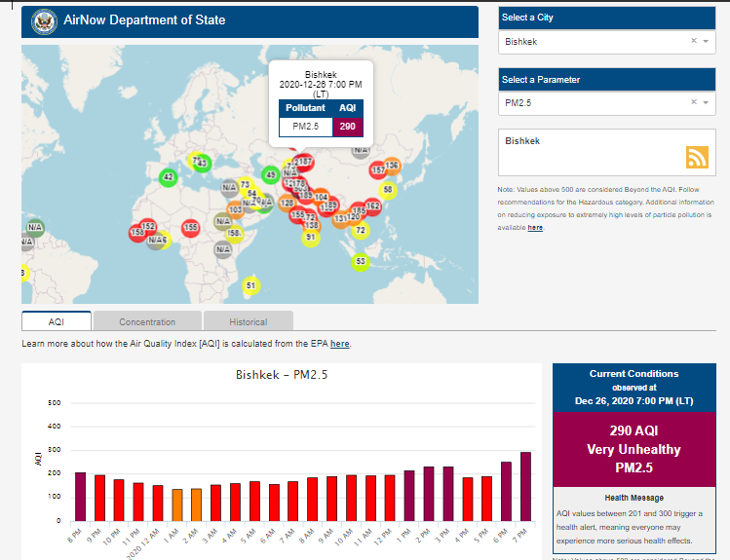Click the orange 128 AQI map marker
This screenshot has width=730, height=560.
(287, 203)
